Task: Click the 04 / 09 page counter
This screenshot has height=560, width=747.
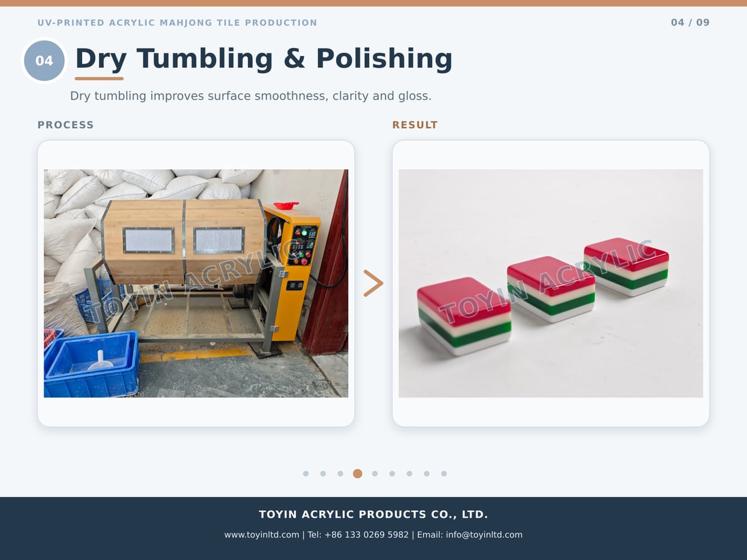Action: (690, 22)
